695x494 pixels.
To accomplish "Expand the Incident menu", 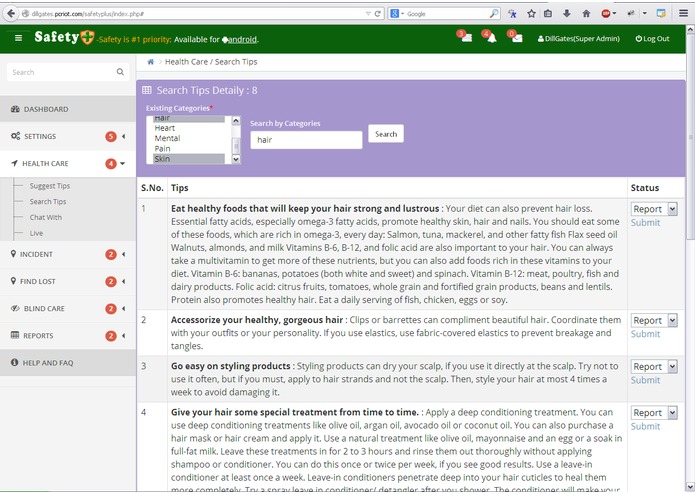I will pos(68,254).
